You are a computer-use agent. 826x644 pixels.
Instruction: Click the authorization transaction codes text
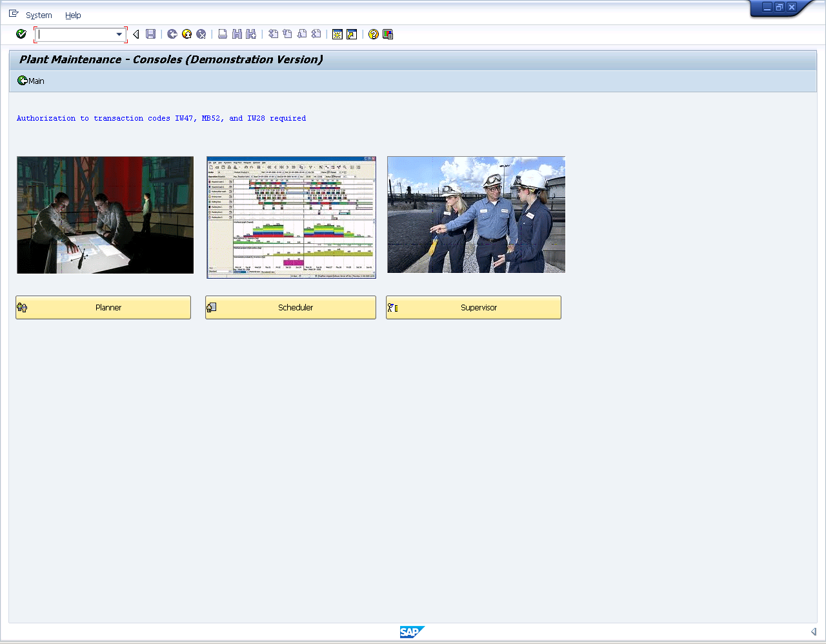pos(161,118)
